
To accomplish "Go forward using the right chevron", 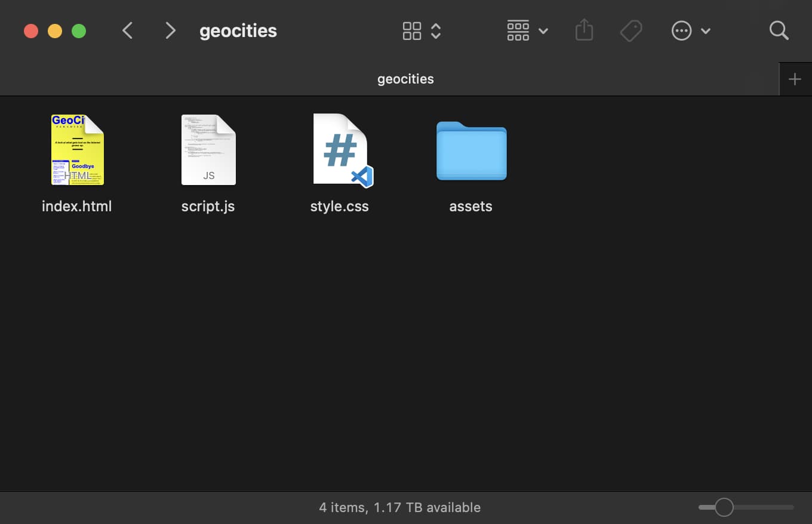I will point(171,30).
